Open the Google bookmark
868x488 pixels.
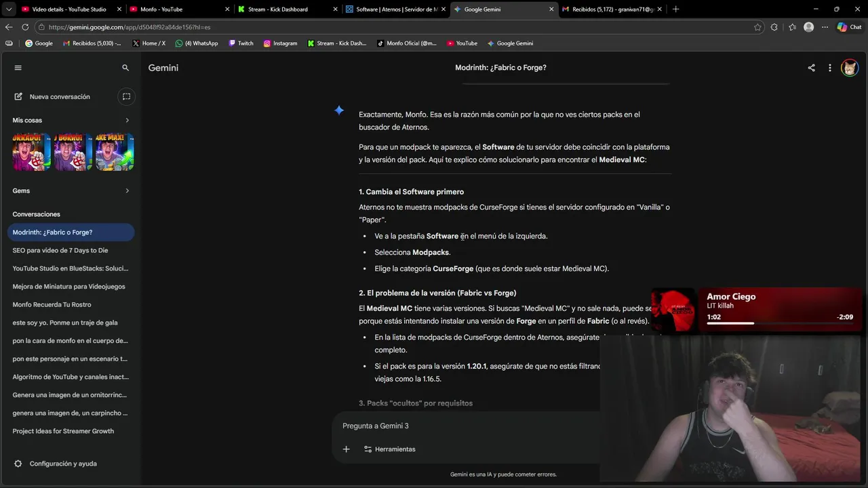39,43
